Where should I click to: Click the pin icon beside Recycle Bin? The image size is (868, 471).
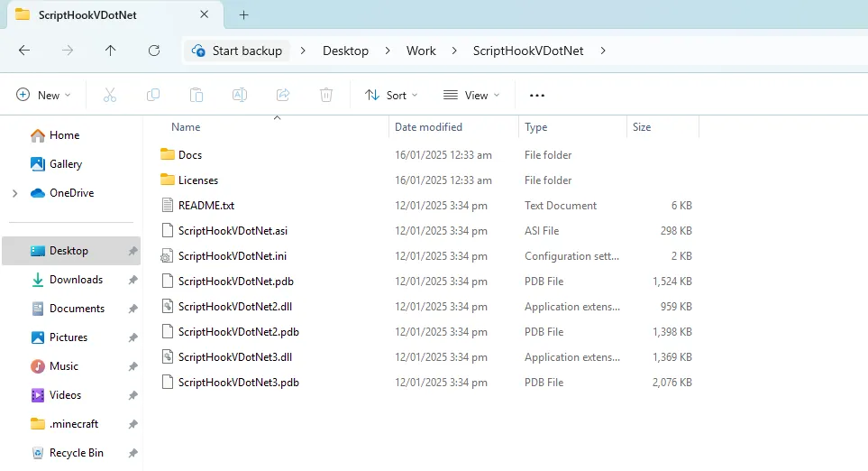(132, 453)
